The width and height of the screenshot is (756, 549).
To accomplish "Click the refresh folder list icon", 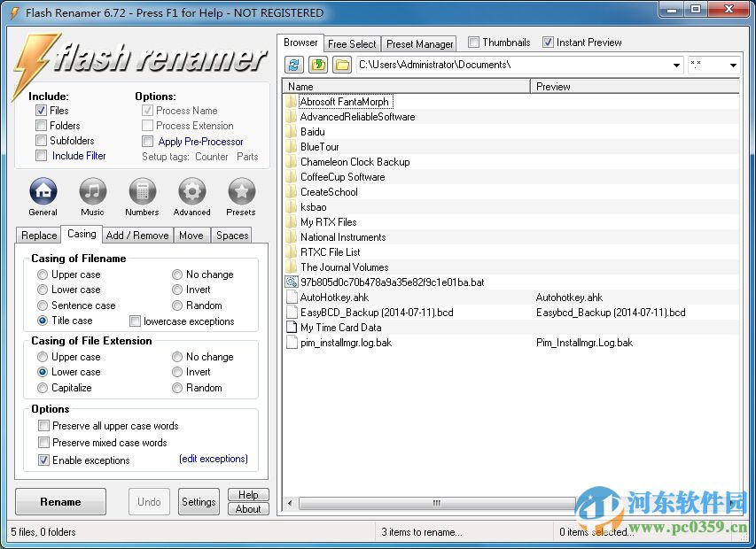I will tap(293, 64).
